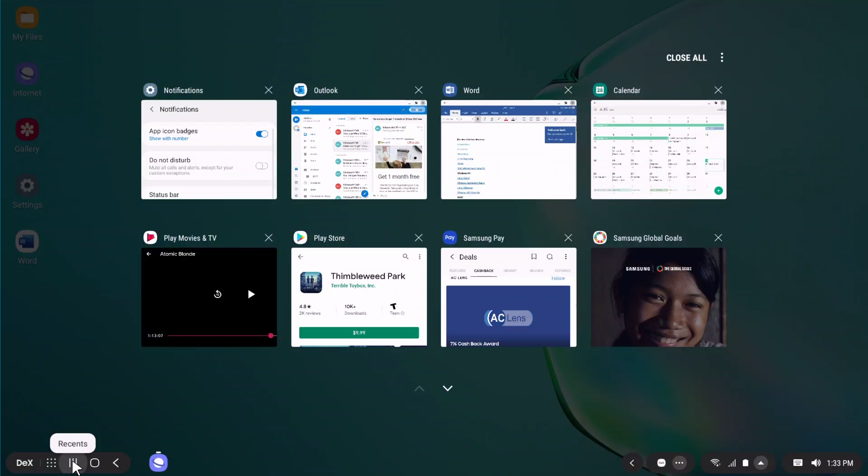Bookmark icon in Samsung Pay Deals
Image resolution: width=868 pixels, height=476 pixels.
click(534, 257)
